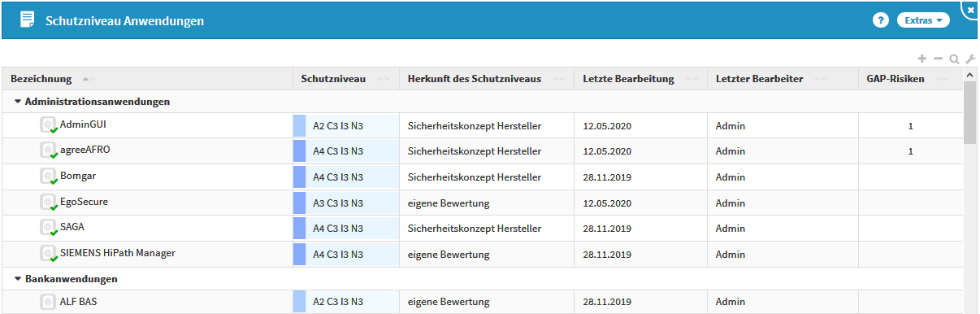The width and height of the screenshot is (980, 314).
Task: Sort by Bezeichnung column header
Action: [x=41, y=79]
